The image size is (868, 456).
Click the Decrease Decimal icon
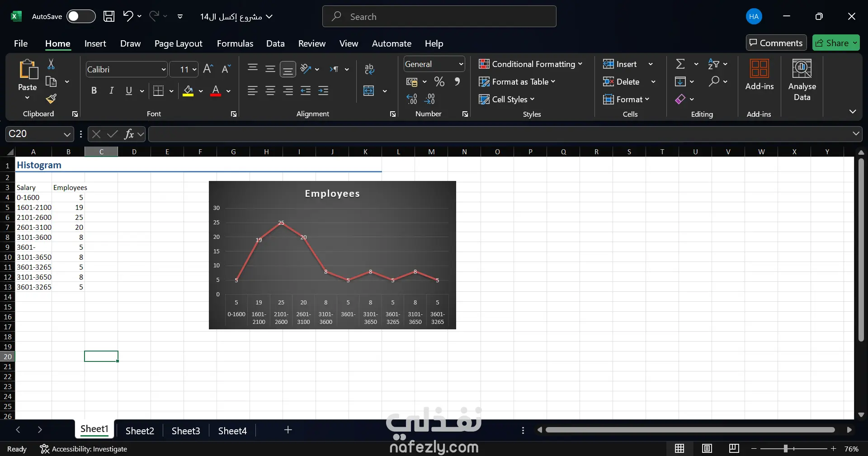click(x=429, y=99)
